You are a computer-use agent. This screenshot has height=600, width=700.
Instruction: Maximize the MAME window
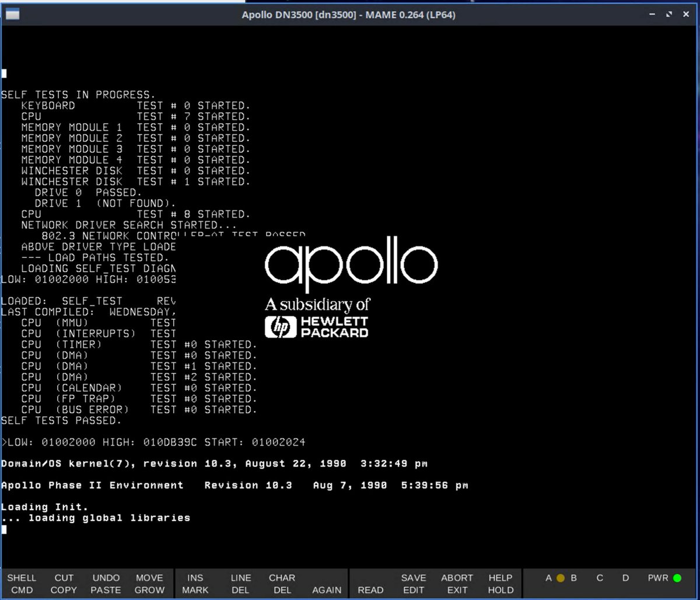click(669, 15)
